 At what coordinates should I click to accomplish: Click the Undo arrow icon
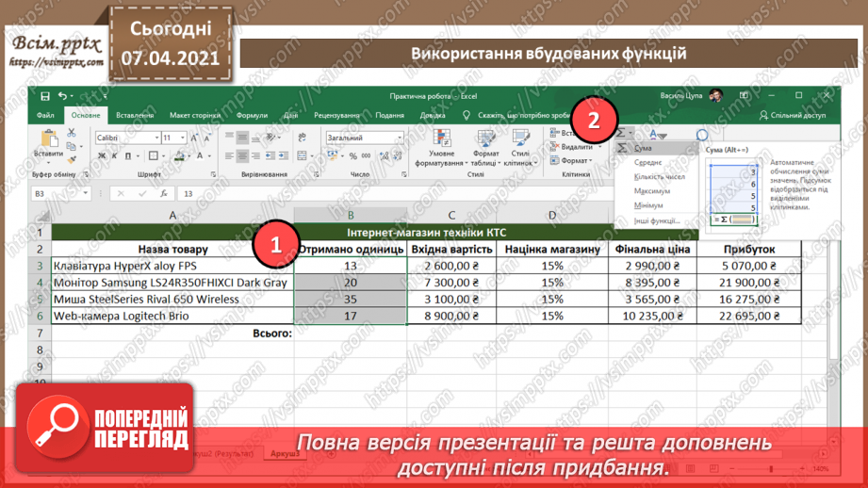(x=62, y=96)
